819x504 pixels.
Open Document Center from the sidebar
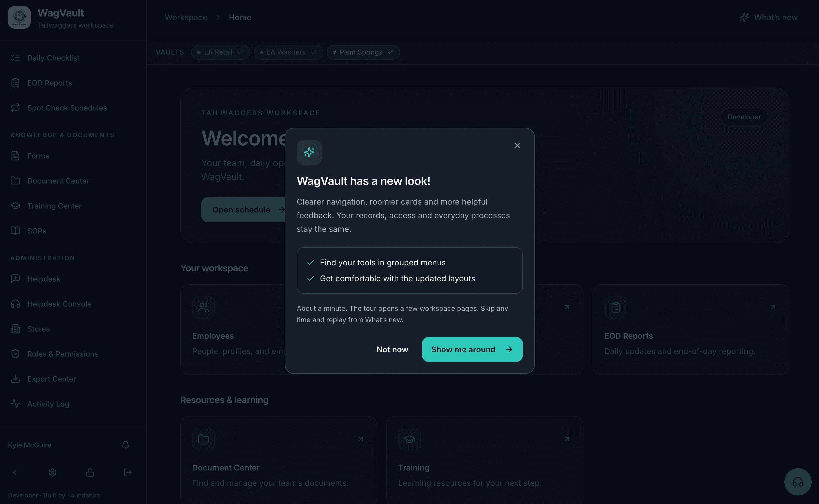(x=73, y=181)
